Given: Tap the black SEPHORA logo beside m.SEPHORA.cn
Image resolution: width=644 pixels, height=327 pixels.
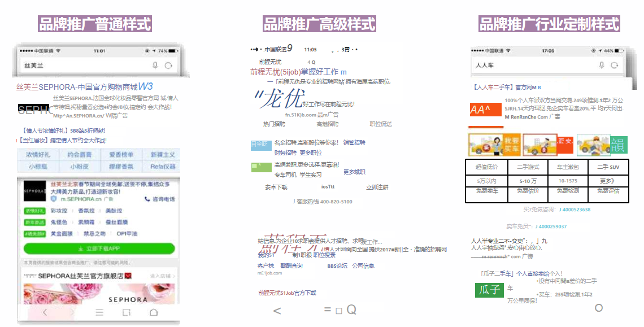Looking at the screenshot, I should tap(34, 191).
